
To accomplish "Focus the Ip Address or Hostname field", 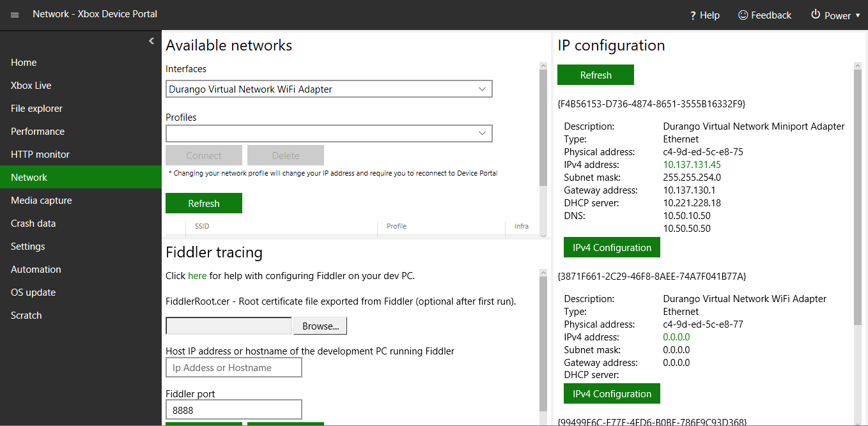I will [x=234, y=367].
